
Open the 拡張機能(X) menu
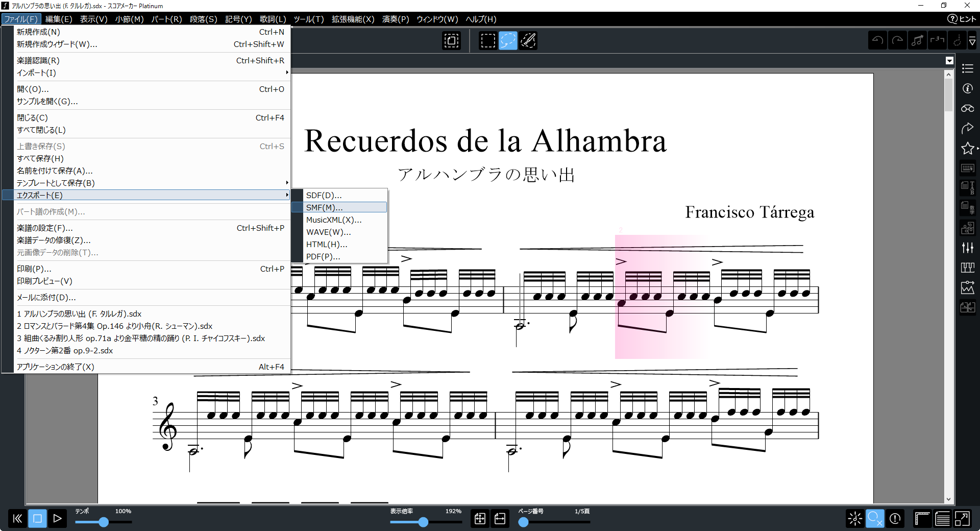coord(353,19)
